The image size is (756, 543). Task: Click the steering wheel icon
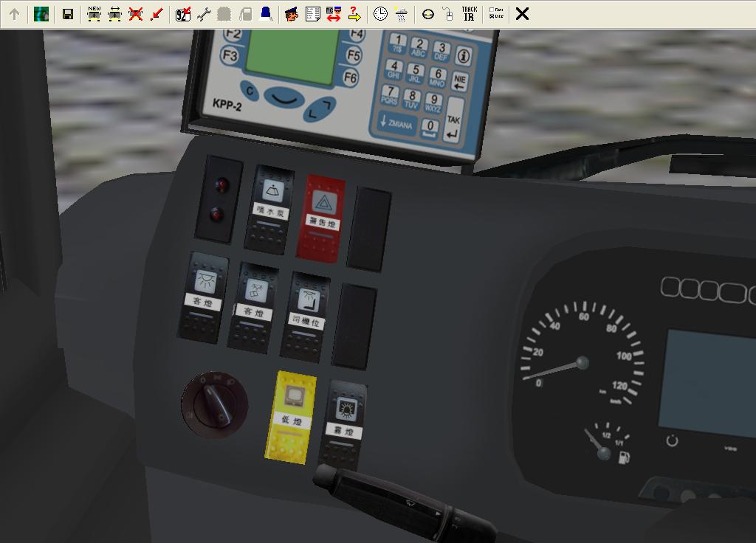tap(427, 15)
